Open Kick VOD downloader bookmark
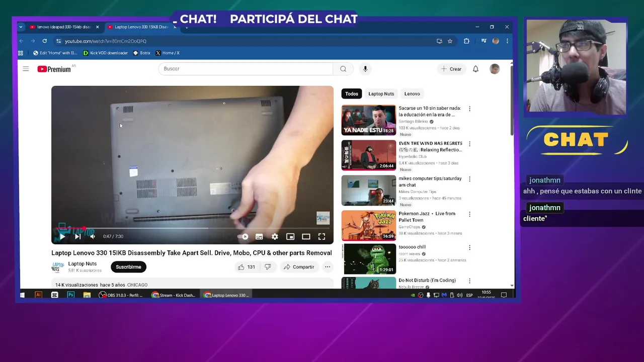The height and width of the screenshot is (362, 644). point(105,53)
